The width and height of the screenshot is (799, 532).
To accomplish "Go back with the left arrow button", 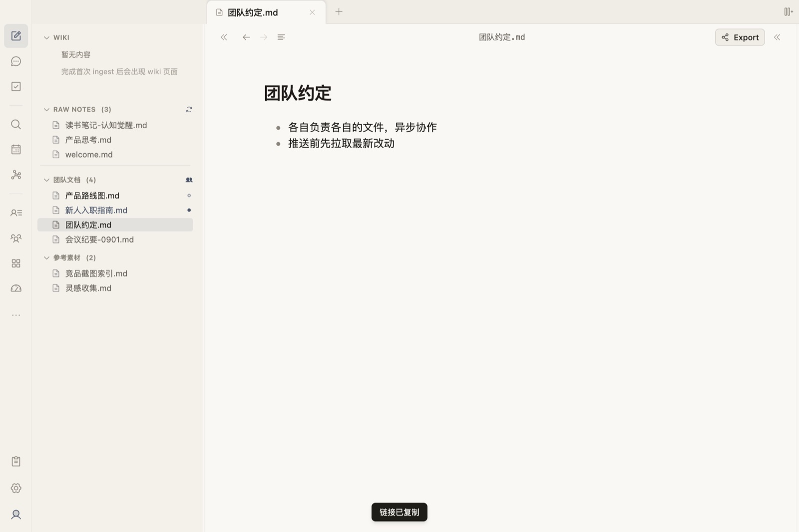I will [x=246, y=37].
